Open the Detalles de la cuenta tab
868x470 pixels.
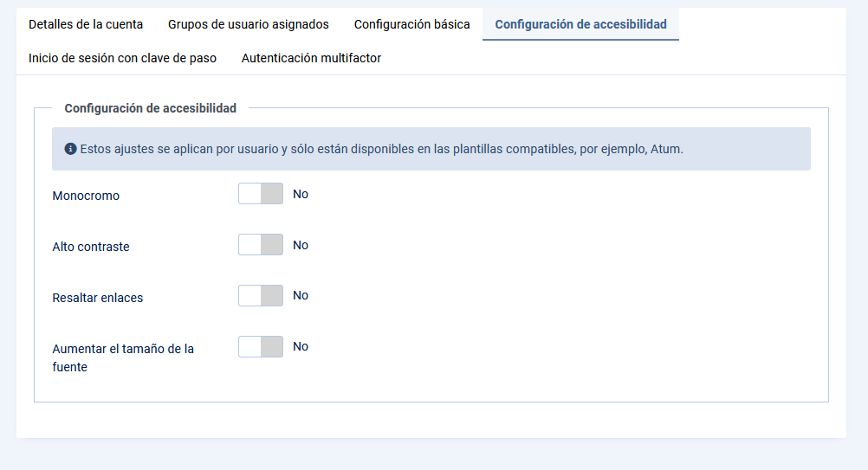[86, 24]
